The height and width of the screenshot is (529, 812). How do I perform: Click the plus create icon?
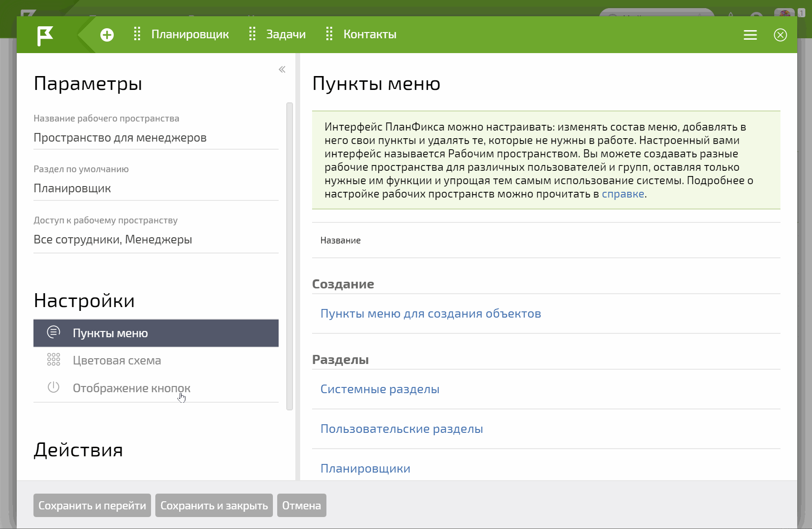(x=107, y=35)
